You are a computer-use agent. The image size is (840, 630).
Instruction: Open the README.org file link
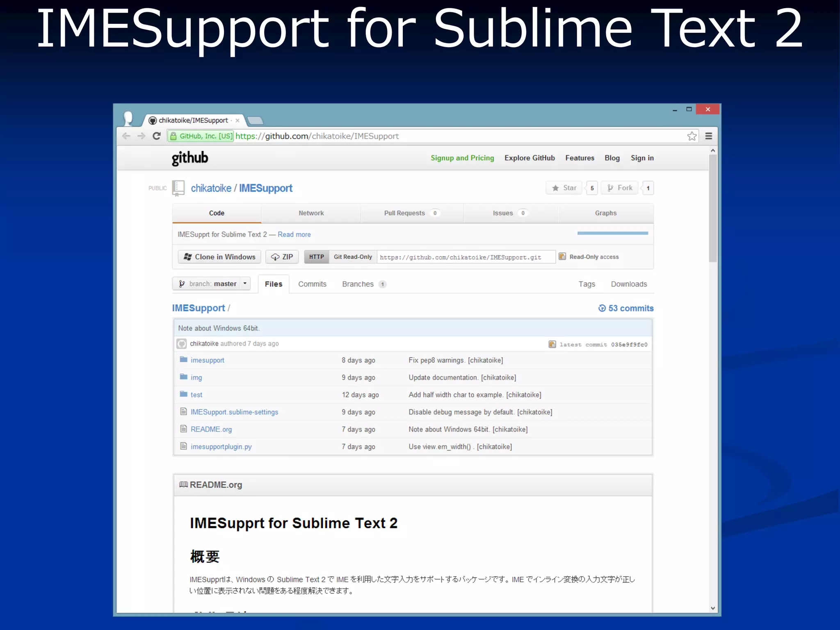[x=211, y=429]
